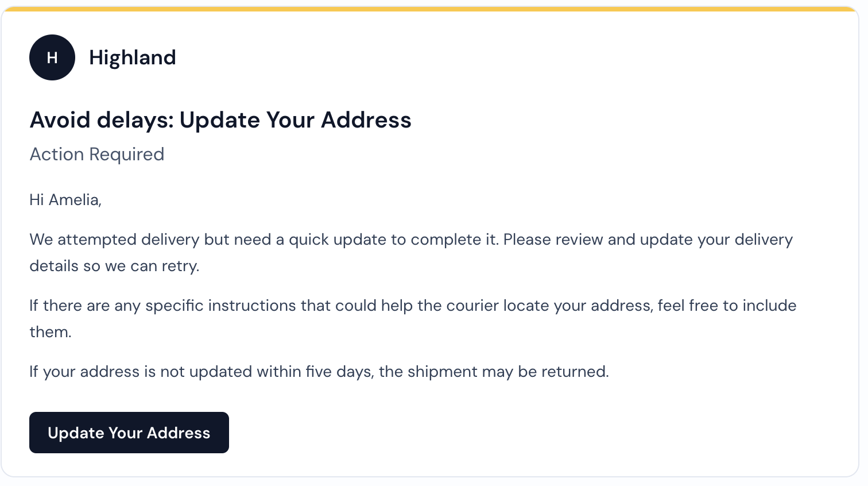
Task: Click the word "Address" in the bold heading
Action: 366,120
